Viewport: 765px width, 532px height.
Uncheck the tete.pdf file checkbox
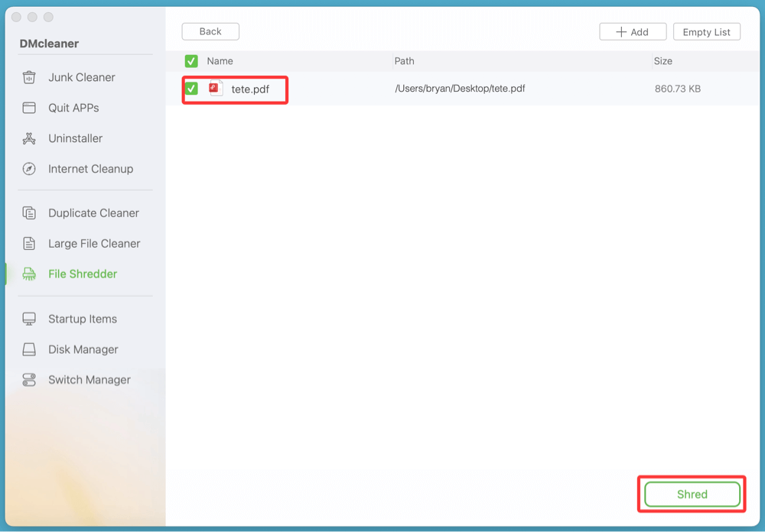click(191, 89)
